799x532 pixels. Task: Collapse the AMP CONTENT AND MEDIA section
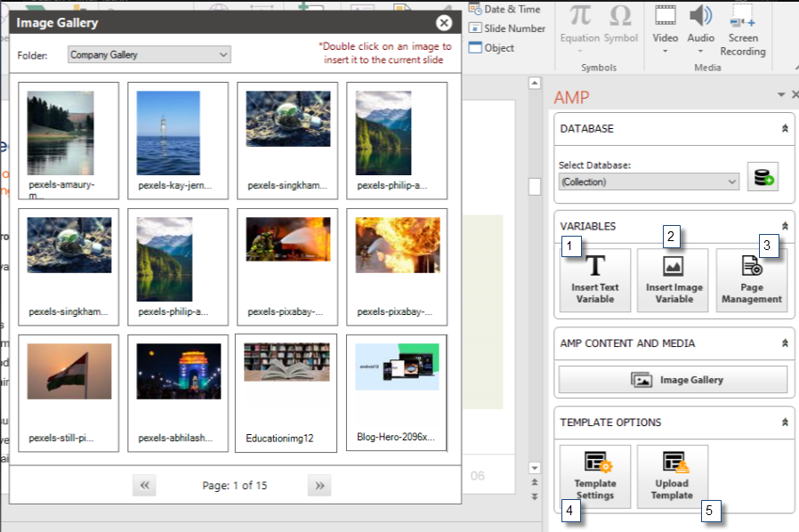(x=785, y=343)
